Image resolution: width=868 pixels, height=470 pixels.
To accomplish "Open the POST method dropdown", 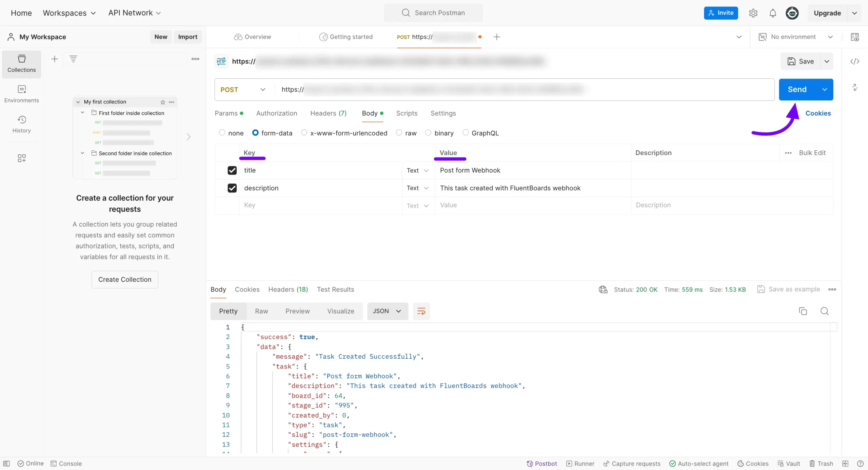I will (243, 90).
